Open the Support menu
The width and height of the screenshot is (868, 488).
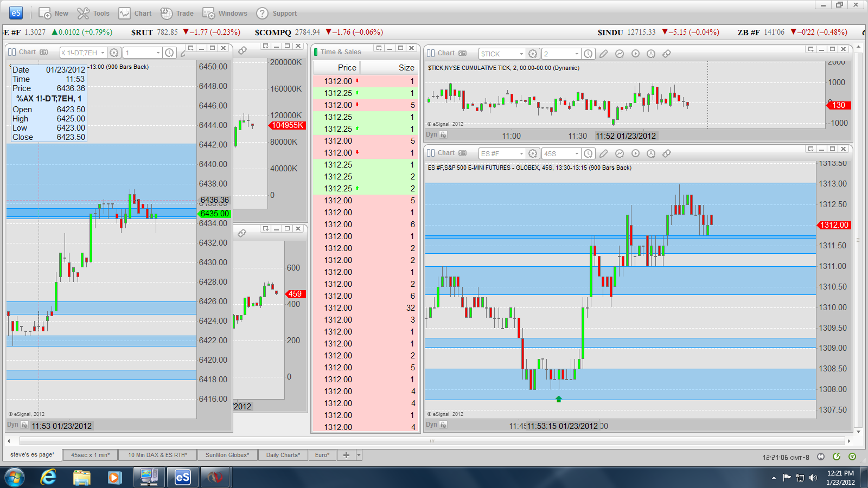click(277, 13)
